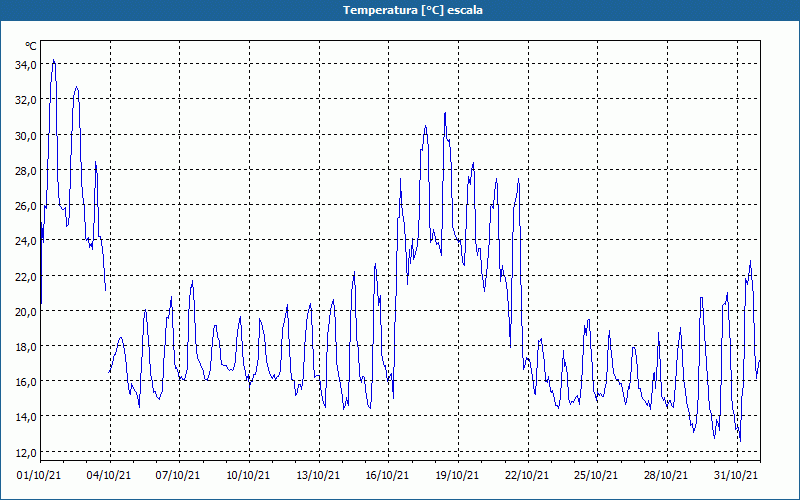Click the date label 28/10/21

(x=666, y=476)
